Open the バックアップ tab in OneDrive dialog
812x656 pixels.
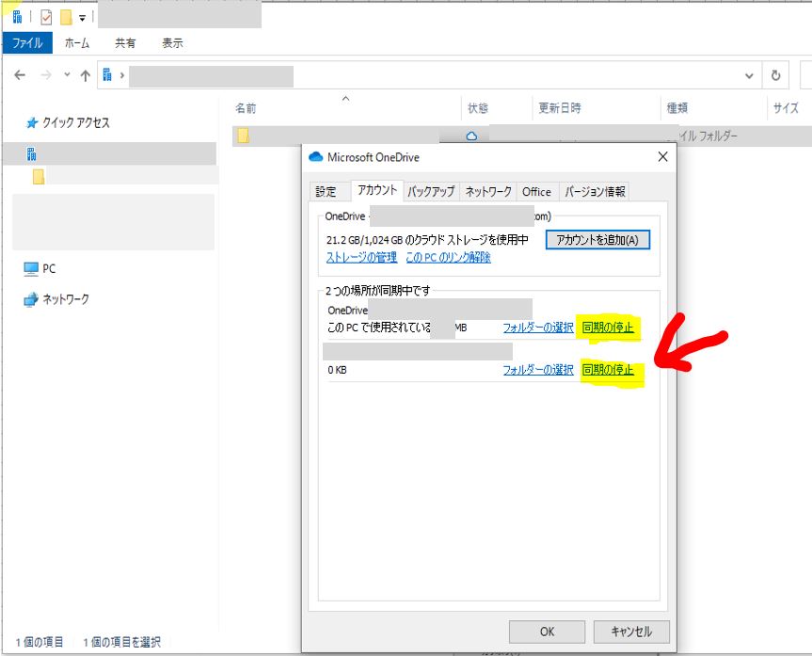tap(431, 192)
